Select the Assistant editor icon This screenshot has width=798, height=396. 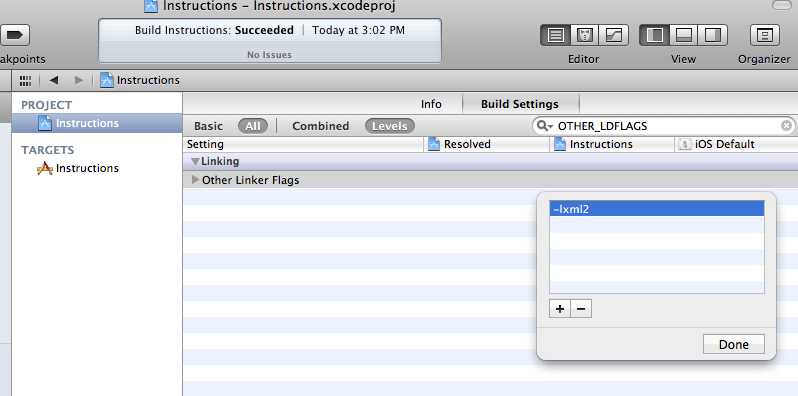[x=585, y=35]
